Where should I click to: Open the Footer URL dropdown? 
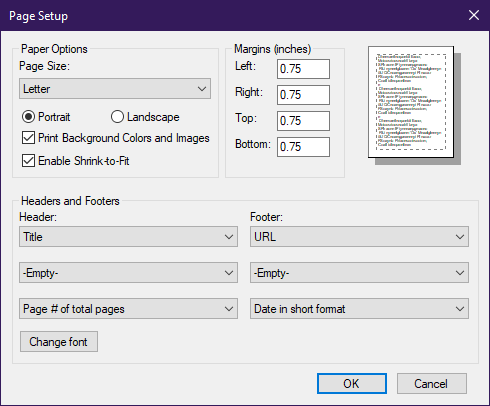coord(359,237)
